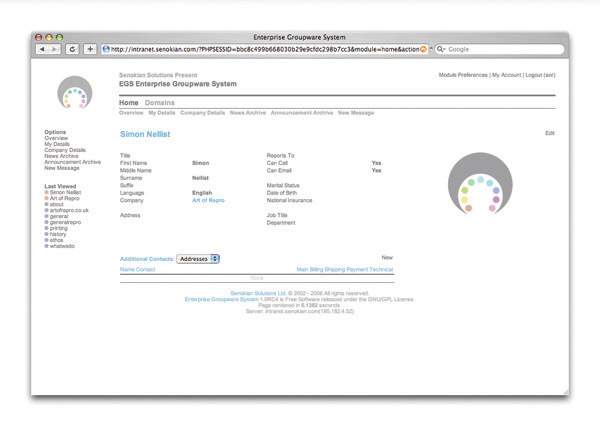
Task: Click the Simon Nellist page heading
Action: (x=145, y=134)
